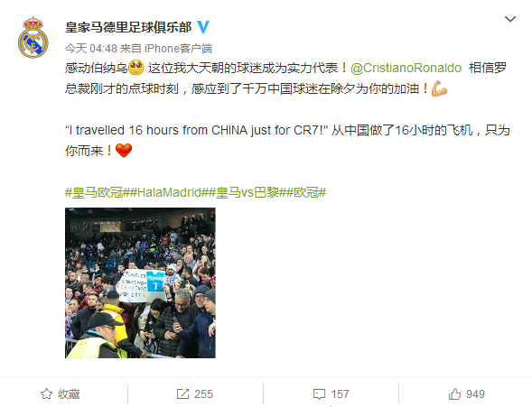Click the comment count 157
The width and height of the screenshot is (532, 407).
click(x=340, y=394)
